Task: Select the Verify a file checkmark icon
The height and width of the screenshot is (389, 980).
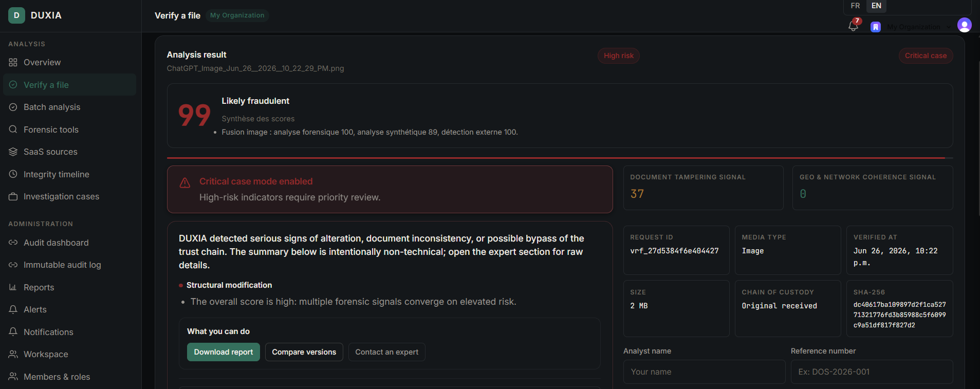Action: pos(13,85)
